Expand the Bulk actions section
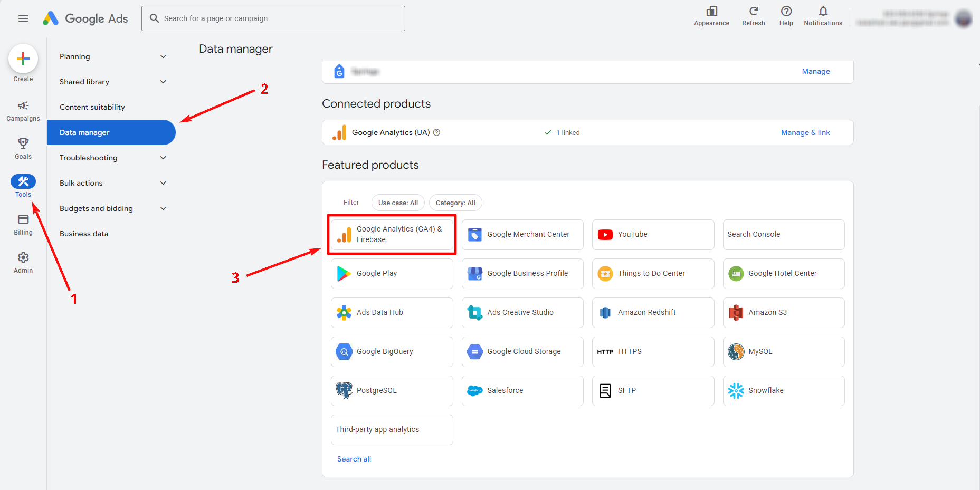980x490 pixels. (111, 183)
